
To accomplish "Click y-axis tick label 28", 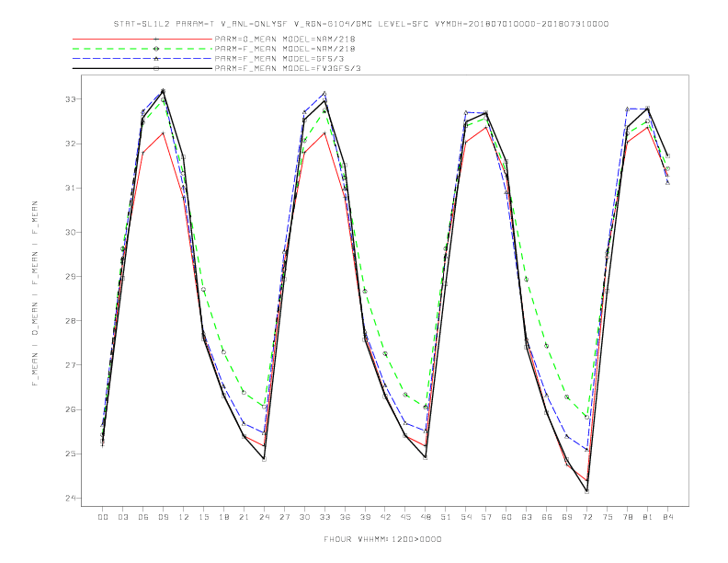I will (71, 321).
